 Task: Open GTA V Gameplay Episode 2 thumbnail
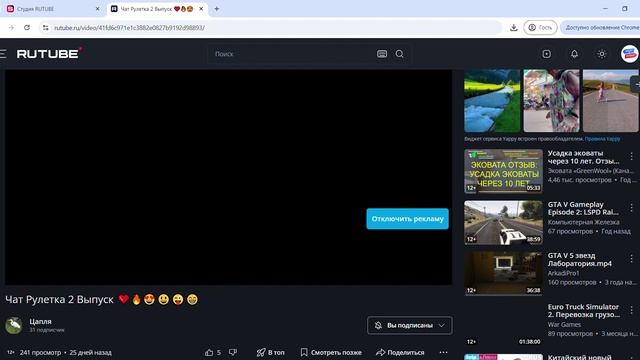[x=503, y=222]
